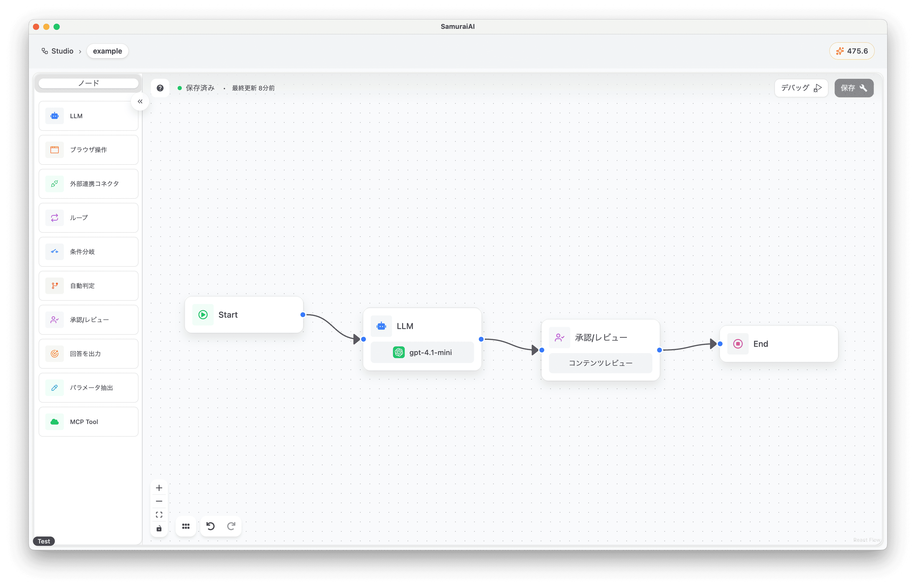Image resolution: width=916 pixels, height=588 pixels.
Task: Collapse the node sidebar panel
Action: click(140, 102)
